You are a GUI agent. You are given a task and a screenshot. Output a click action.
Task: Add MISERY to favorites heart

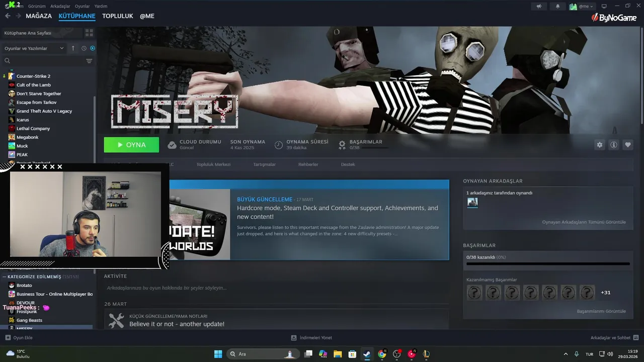[627, 145]
